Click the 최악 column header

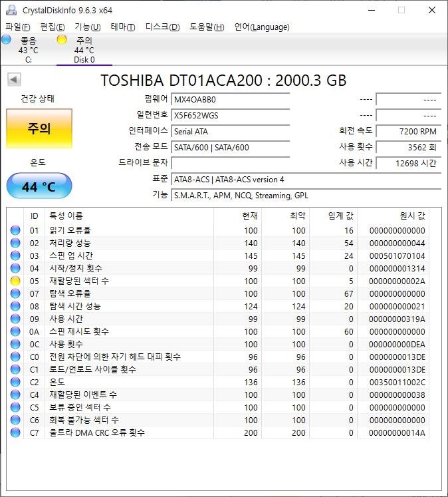click(286, 216)
